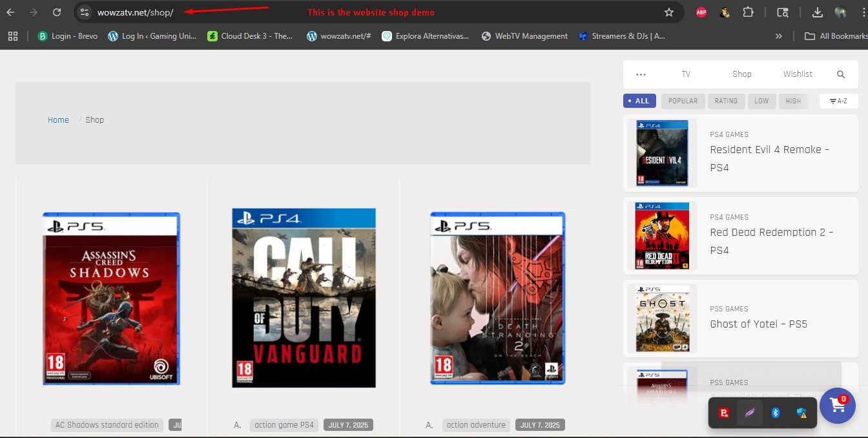The height and width of the screenshot is (438, 868).
Task: Open Death Stranding 2 PS5 cover
Action: click(497, 298)
